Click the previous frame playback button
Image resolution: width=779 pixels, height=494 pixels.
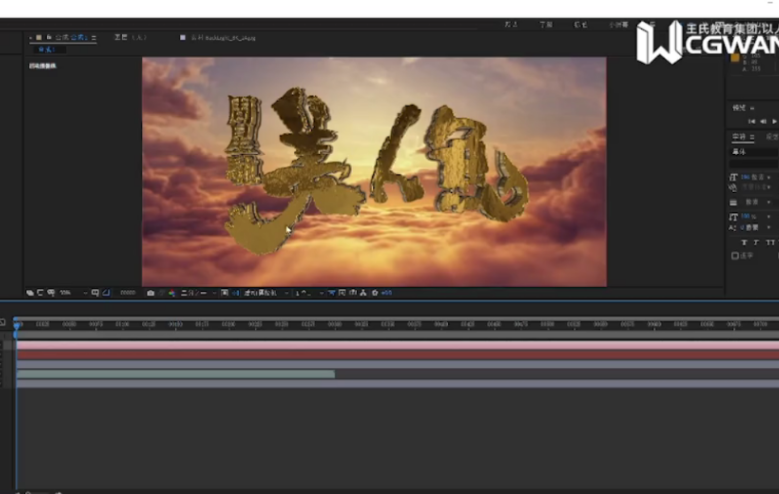[x=763, y=121]
